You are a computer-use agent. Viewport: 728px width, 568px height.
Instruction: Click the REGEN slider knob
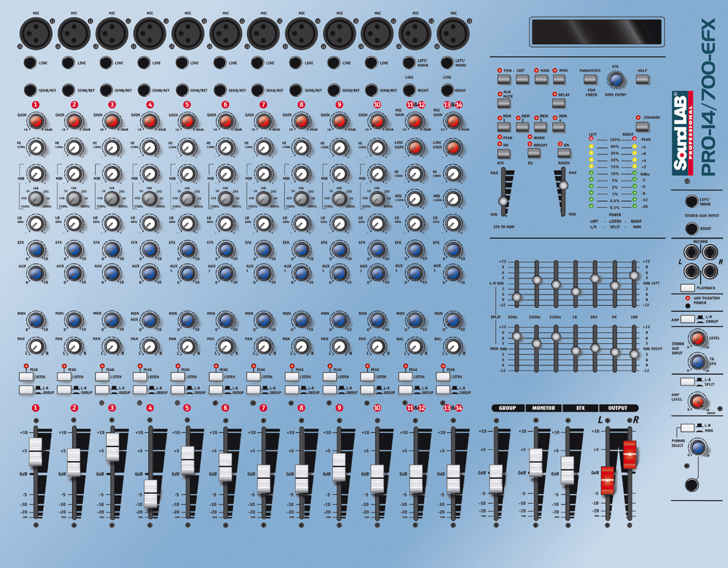click(x=563, y=185)
